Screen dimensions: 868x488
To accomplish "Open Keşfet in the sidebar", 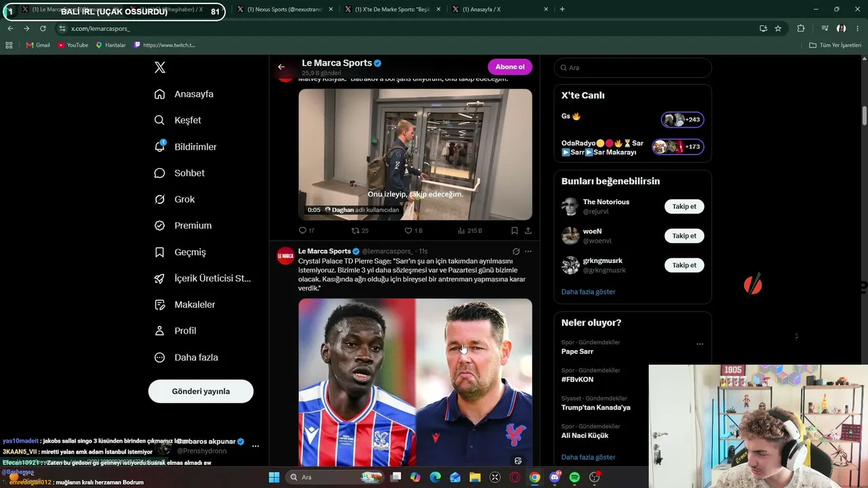I will click(x=178, y=120).
